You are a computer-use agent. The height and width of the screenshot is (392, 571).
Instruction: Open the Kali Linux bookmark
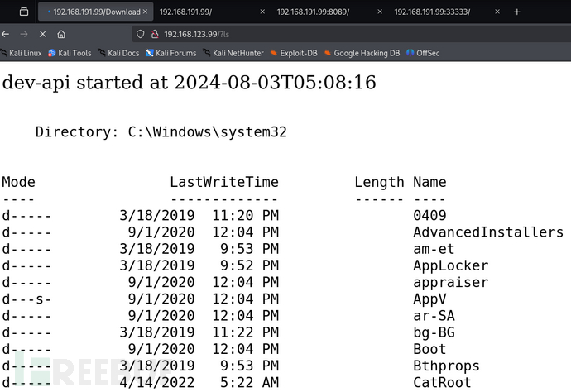point(22,53)
